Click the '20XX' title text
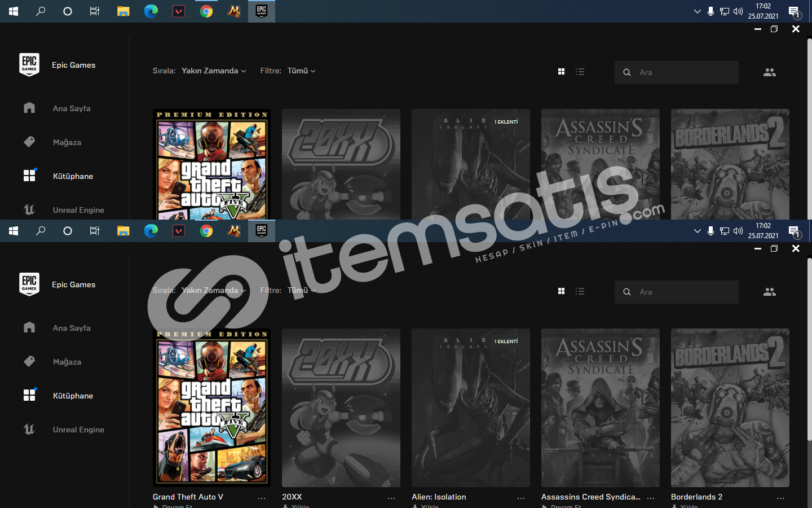Viewport: 812px width, 508px height. [292, 497]
